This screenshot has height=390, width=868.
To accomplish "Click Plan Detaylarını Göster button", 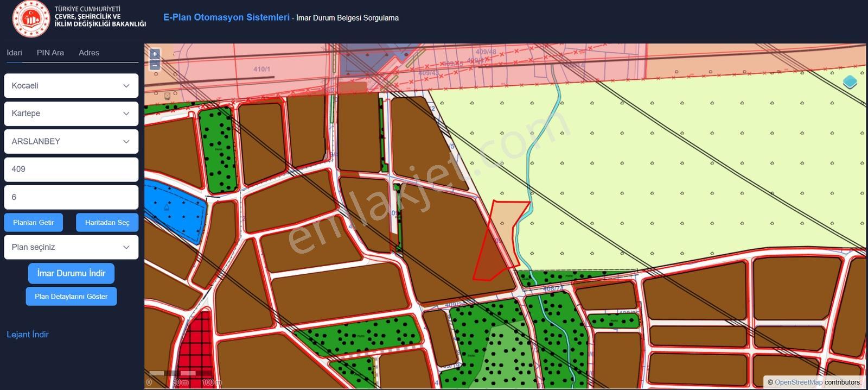I will click(71, 297).
